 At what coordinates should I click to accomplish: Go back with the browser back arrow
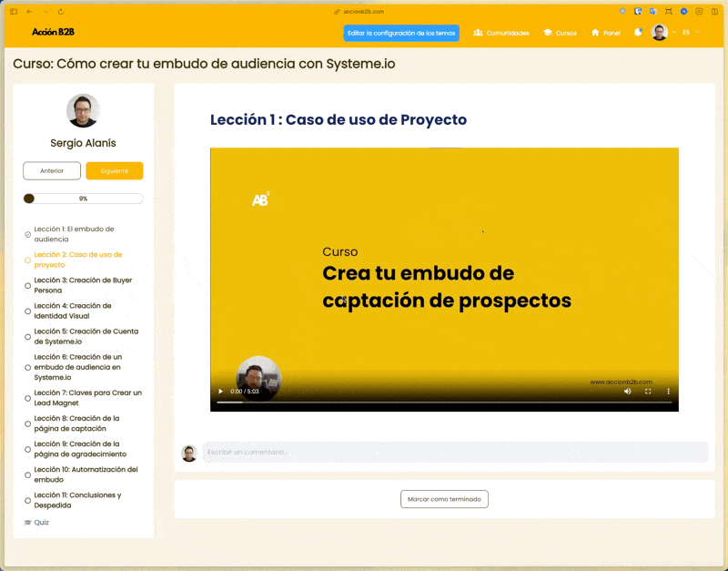(x=29, y=12)
